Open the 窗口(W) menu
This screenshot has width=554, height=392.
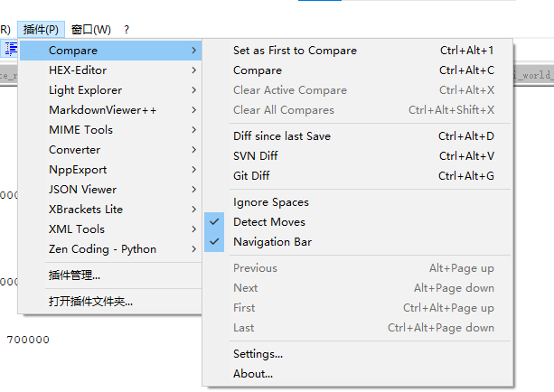point(90,30)
